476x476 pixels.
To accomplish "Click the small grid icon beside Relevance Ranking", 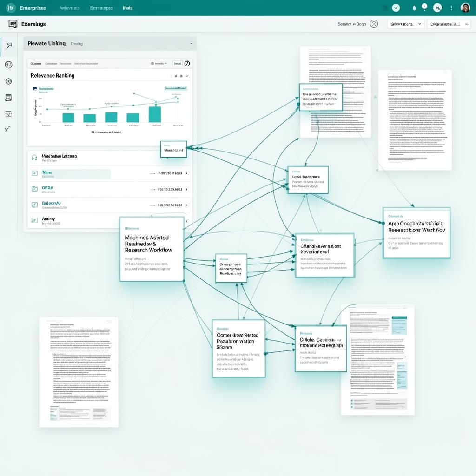I will (181, 76).
